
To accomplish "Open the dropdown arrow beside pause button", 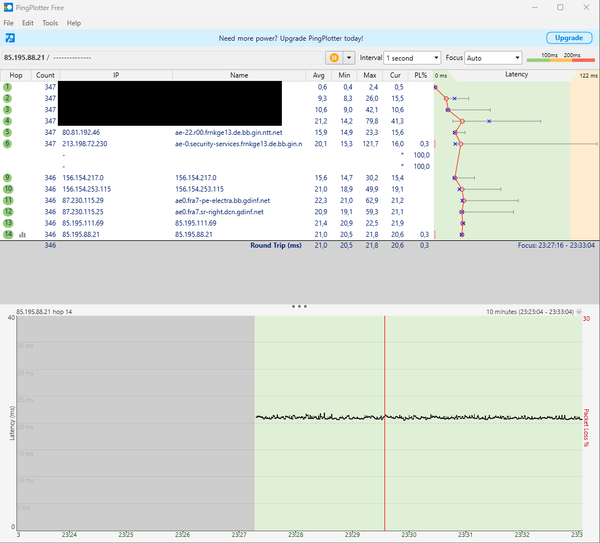I will pyautogui.click(x=349, y=58).
